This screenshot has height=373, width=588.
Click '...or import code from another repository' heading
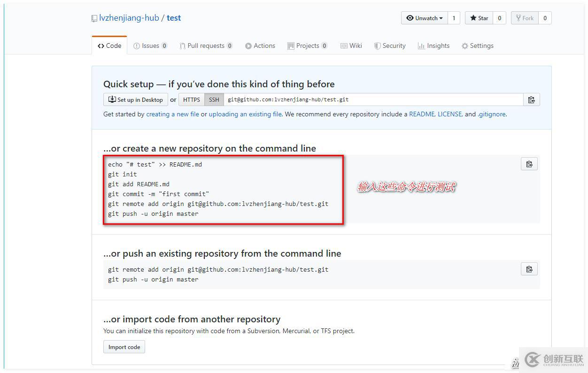[x=192, y=319]
